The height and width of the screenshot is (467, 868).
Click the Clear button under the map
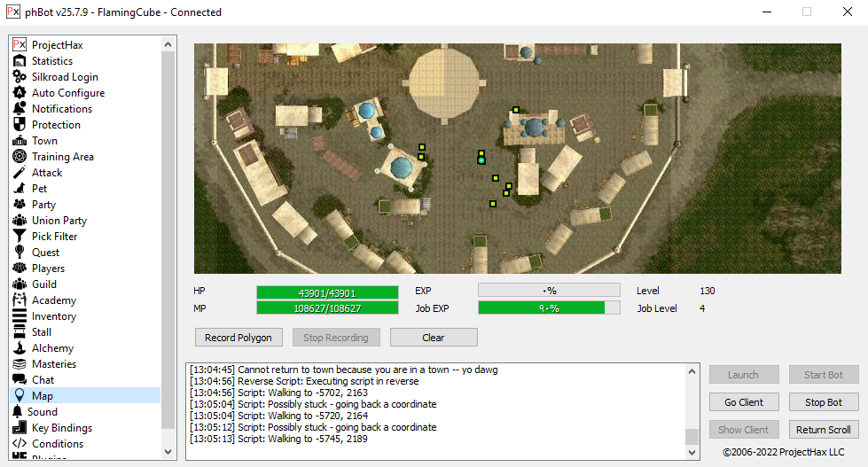(433, 338)
